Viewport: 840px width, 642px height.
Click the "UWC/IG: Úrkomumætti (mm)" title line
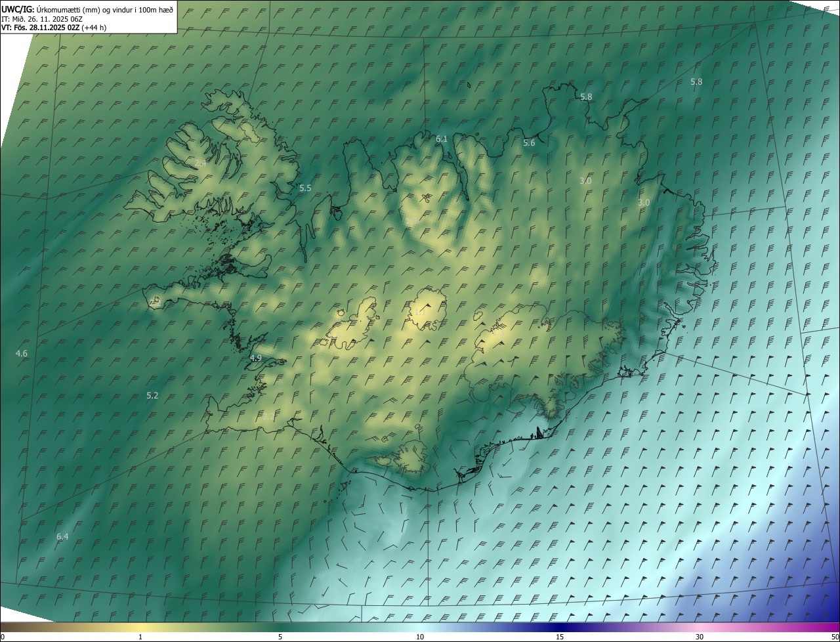[87, 9]
